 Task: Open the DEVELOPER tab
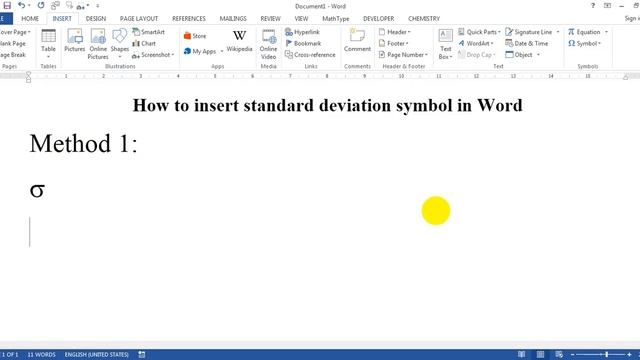(x=379, y=19)
